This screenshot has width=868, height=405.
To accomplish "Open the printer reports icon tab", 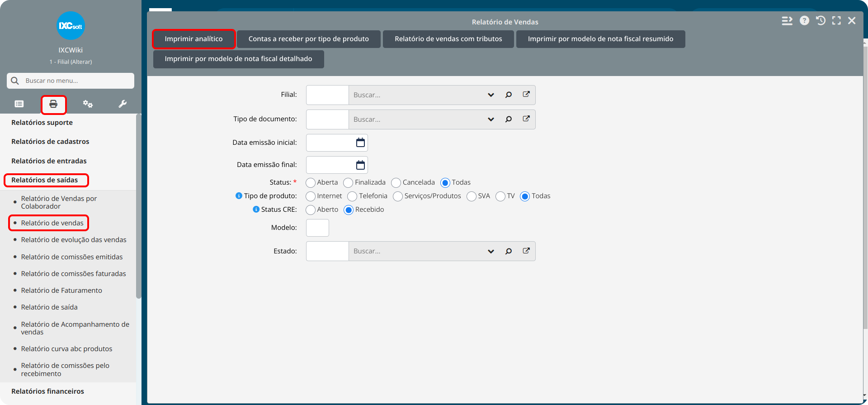I will 53,104.
